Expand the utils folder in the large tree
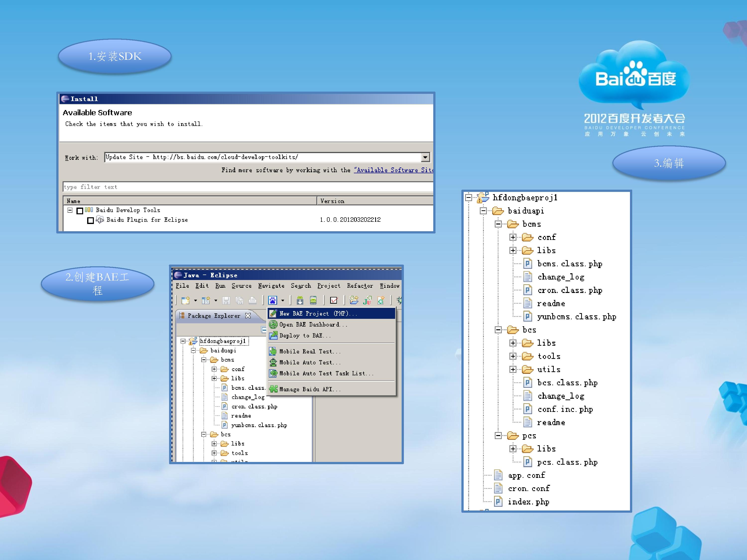 coord(513,369)
